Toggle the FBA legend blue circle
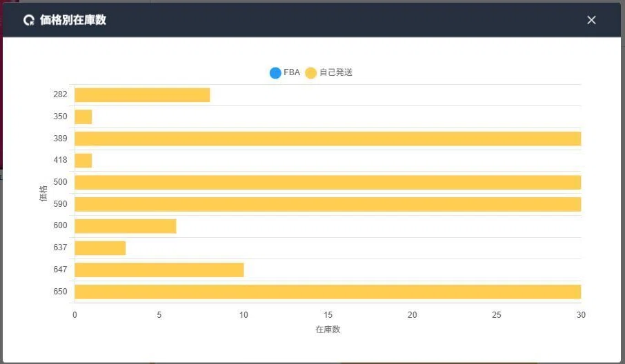 [x=275, y=73]
